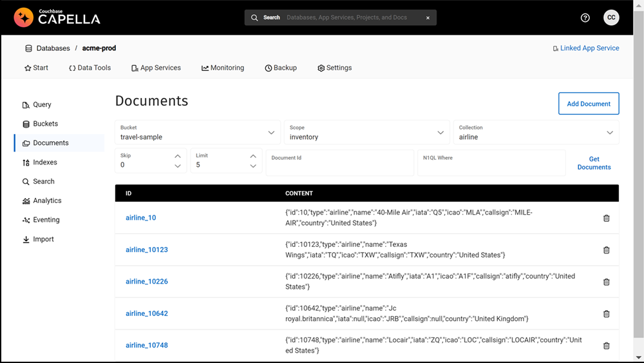
Task: Open document airline_10226
Action: click(x=147, y=282)
